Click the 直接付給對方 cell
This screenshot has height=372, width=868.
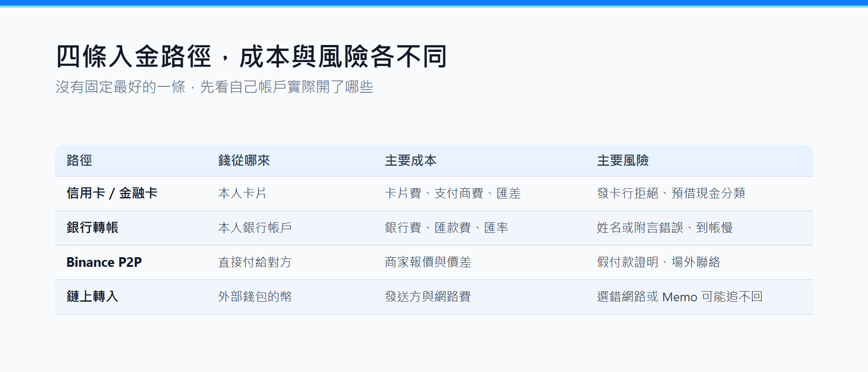(255, 262)
